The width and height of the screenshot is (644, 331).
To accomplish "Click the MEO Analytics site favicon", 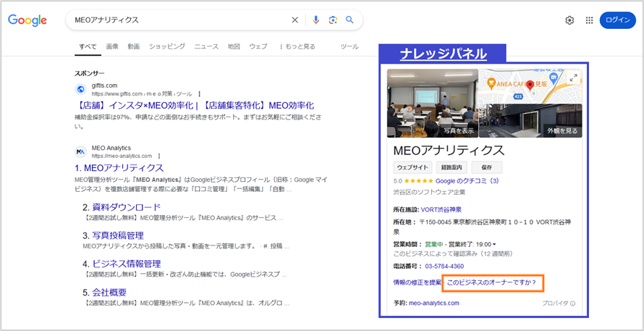I will 81,151.
